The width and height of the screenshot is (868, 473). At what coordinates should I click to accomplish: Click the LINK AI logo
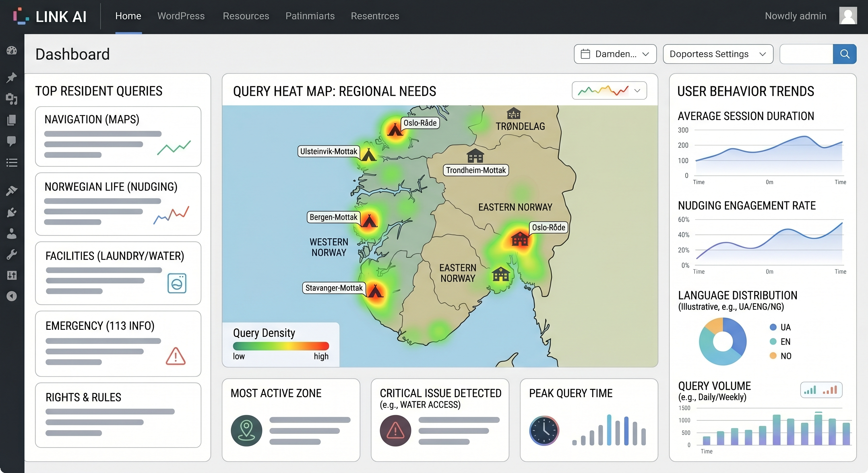50,16
